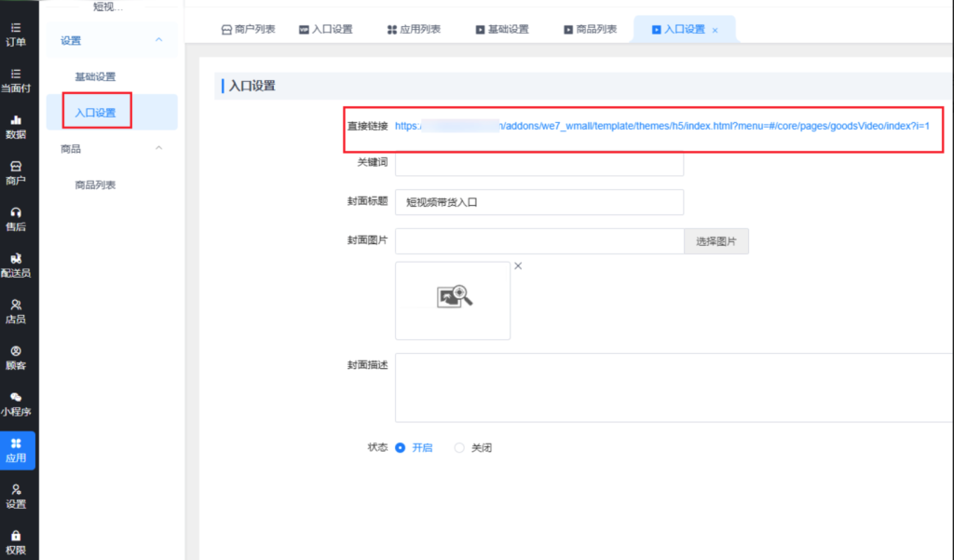Remove the cover image preview with X
Image resolution: width=954 pixels, height=560 pixels.
pyautogui.click(x=518, y=266)
